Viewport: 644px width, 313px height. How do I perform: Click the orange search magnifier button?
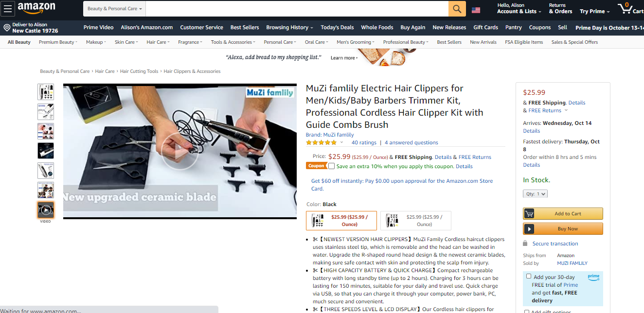[x=457, y=9]
